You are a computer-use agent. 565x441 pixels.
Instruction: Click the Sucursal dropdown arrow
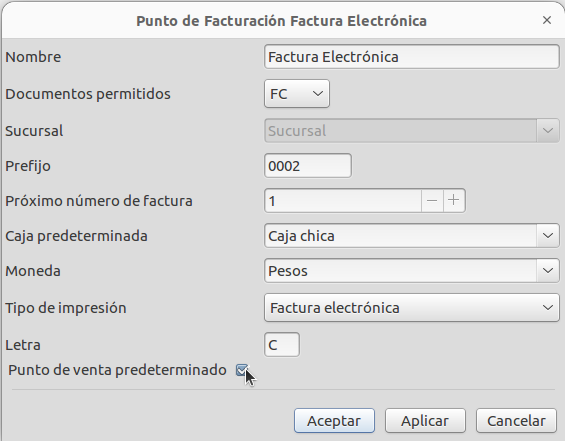click(548, 130)
